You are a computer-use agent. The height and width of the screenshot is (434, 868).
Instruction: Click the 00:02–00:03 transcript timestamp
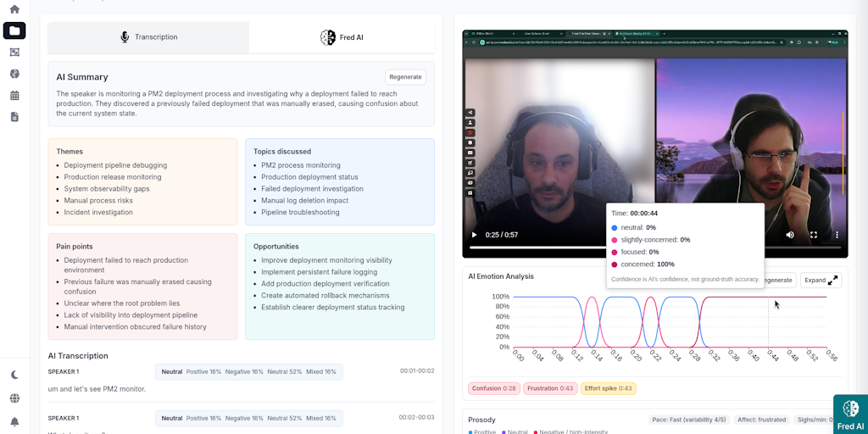[x=417, y=417]
